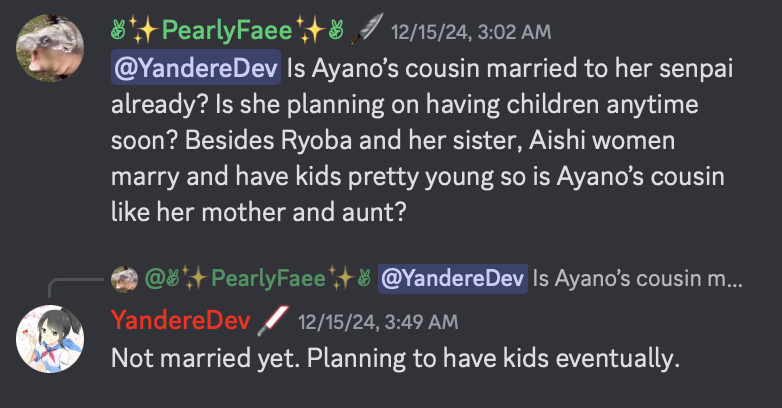Jump to original via truncated reply preview text
This screenshot has height=408, width=782.
(637, 277)
